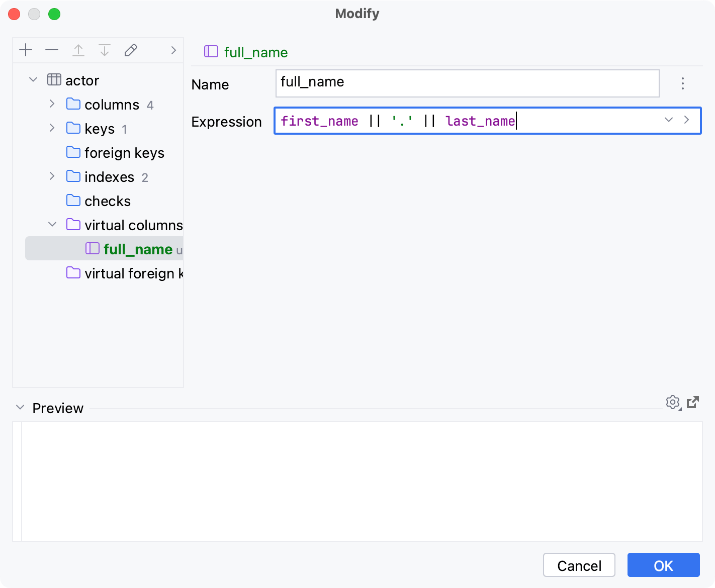
Task: Expand the Expression editor with the arrow icon
Action: pos(687,120)
